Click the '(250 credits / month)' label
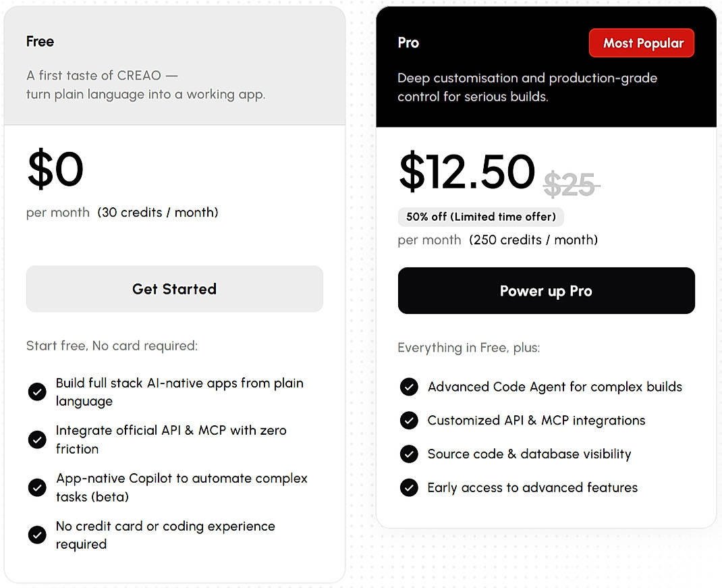 (532, 240)
